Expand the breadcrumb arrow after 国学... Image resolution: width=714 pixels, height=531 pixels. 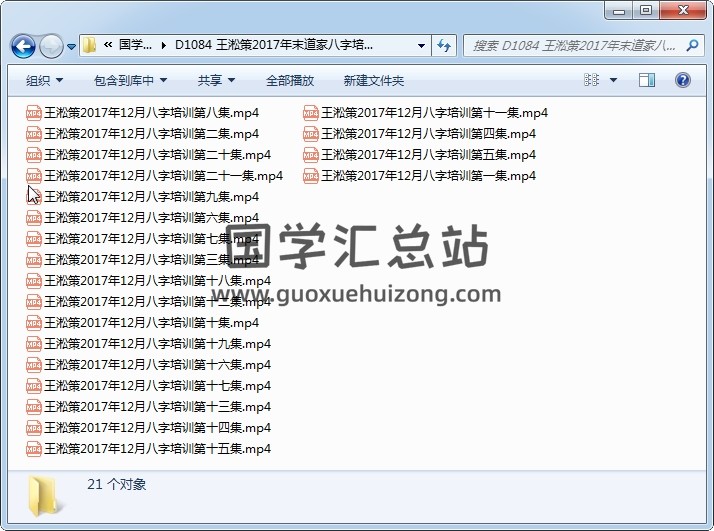click(163, 45)
